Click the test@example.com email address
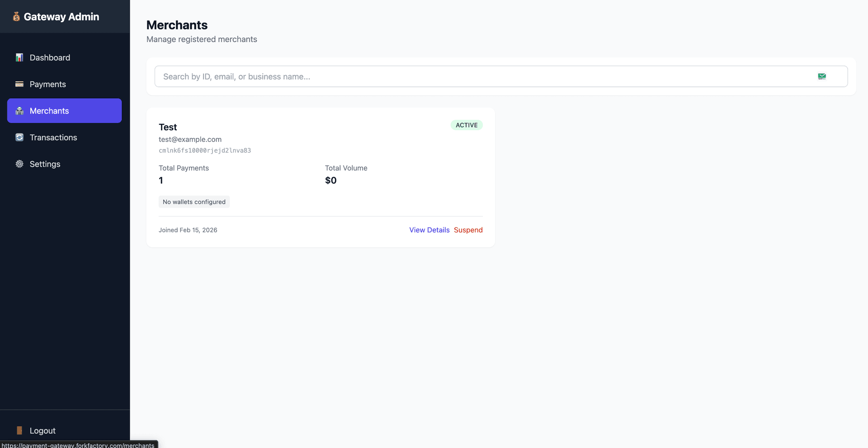Viewport: 868px width, 448px height. (190, 139)
